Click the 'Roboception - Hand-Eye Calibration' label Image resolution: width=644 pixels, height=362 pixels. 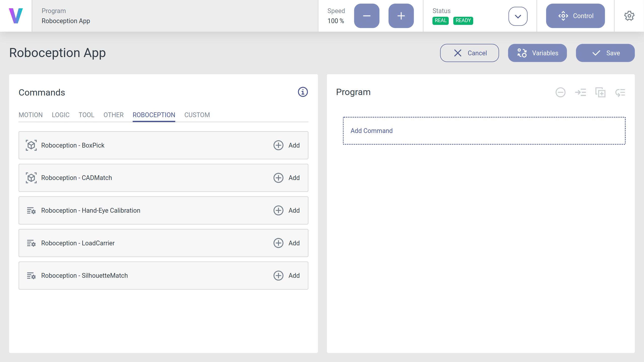[x=91, y=210]
